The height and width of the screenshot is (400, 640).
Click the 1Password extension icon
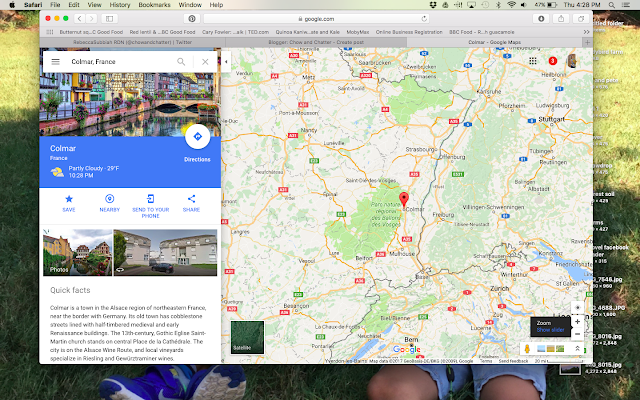point(192,18)
